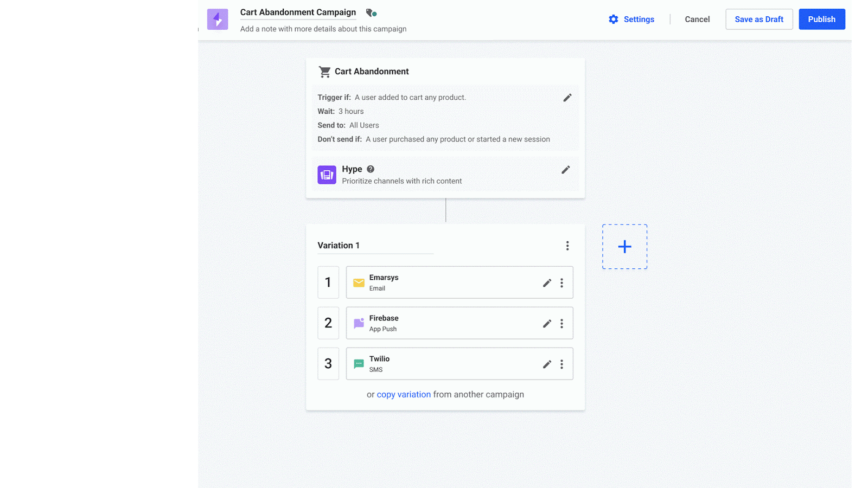868x488 pixels.
Task: Click the tag icon beside campaign title
Action: pos(371,12)
